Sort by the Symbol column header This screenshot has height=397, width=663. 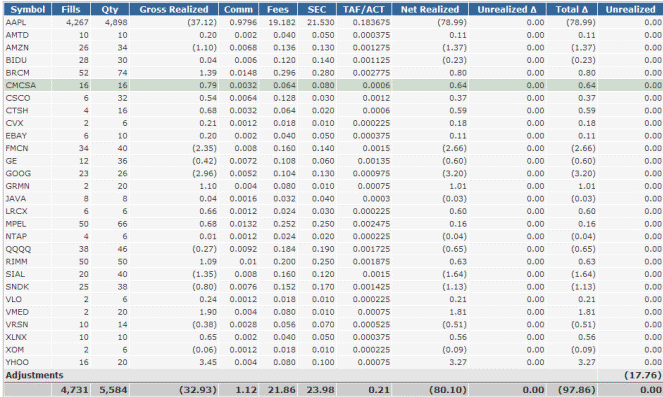(x=27, y=9)
